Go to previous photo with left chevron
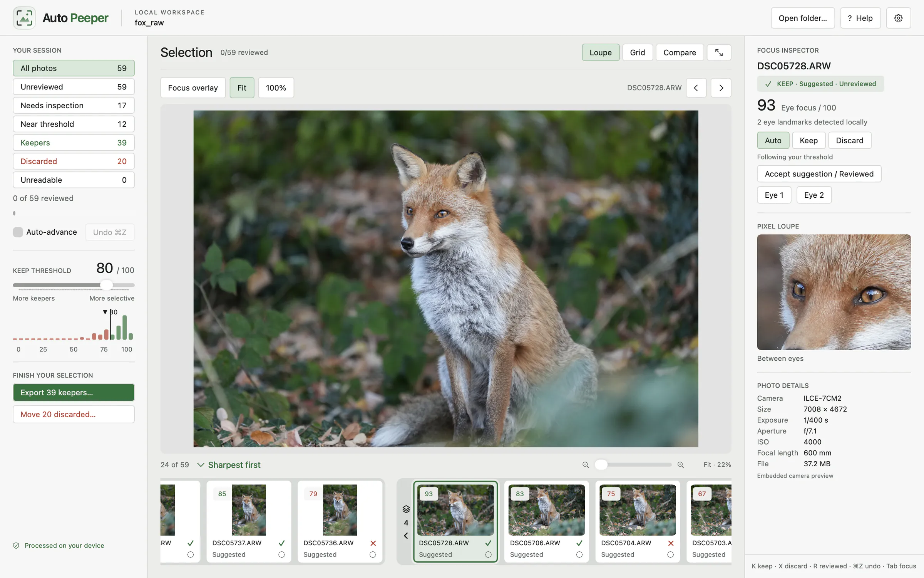 (696, 88)
